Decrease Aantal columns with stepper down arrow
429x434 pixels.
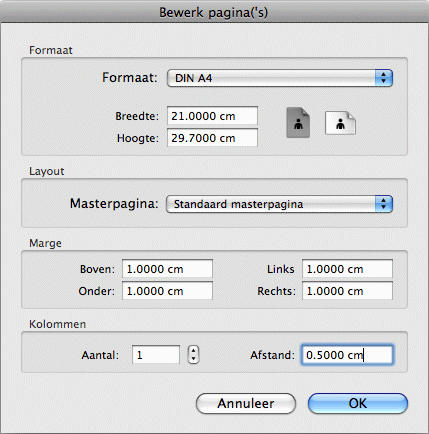(x=193, y=359)
